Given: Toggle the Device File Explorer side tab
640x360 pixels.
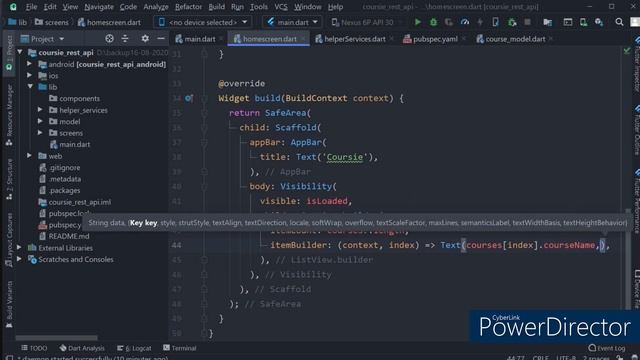Looking at the screenshot, I should coord(636,289).
